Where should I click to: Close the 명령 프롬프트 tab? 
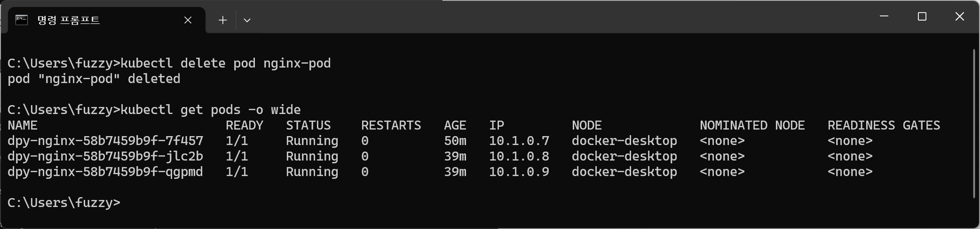click(x=188, y=20)
